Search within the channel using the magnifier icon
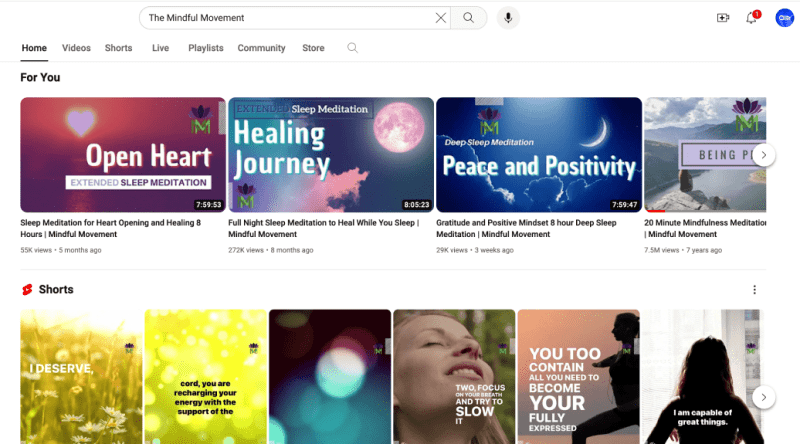The image size is (800, 444). pos(352,48)
